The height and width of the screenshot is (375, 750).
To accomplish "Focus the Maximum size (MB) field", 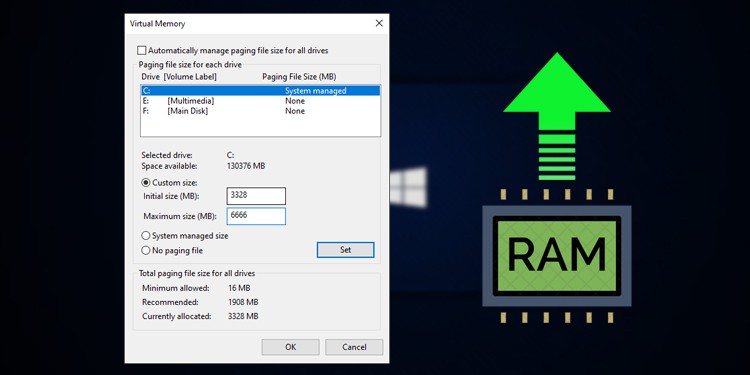I will (256, 216).
